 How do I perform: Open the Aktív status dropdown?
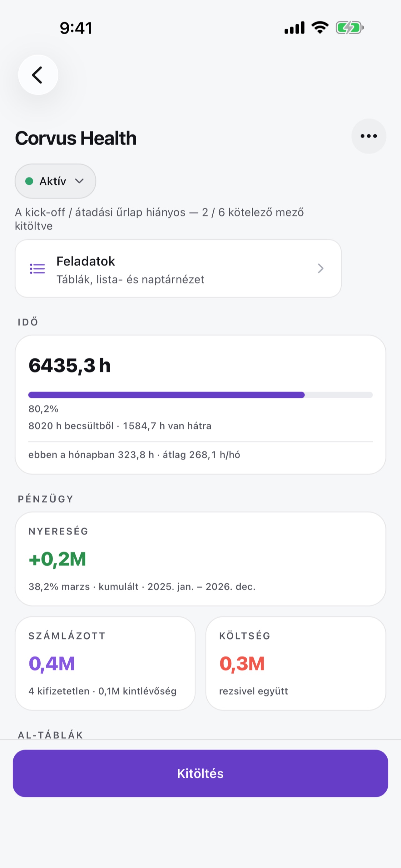click(x=55, y=181)
